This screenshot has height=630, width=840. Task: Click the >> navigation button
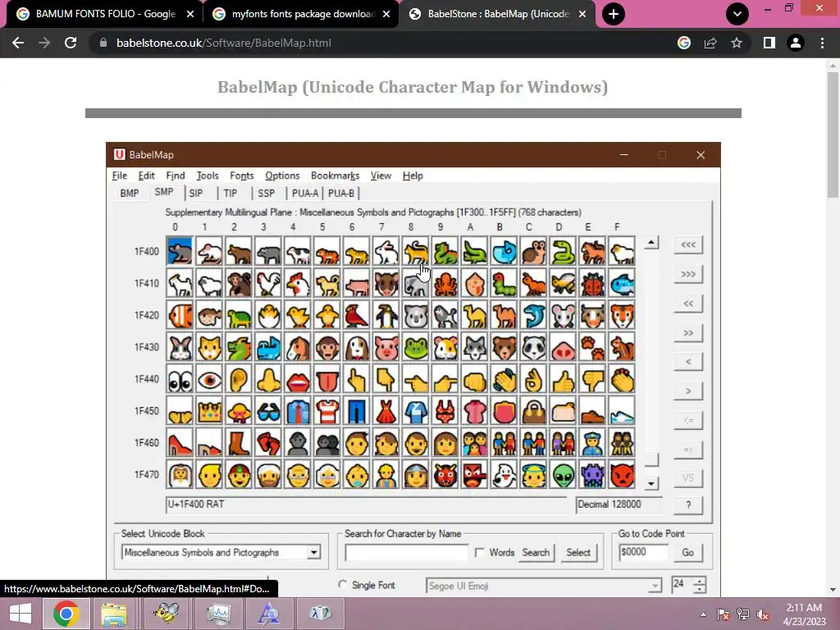[x=688, y=333]
